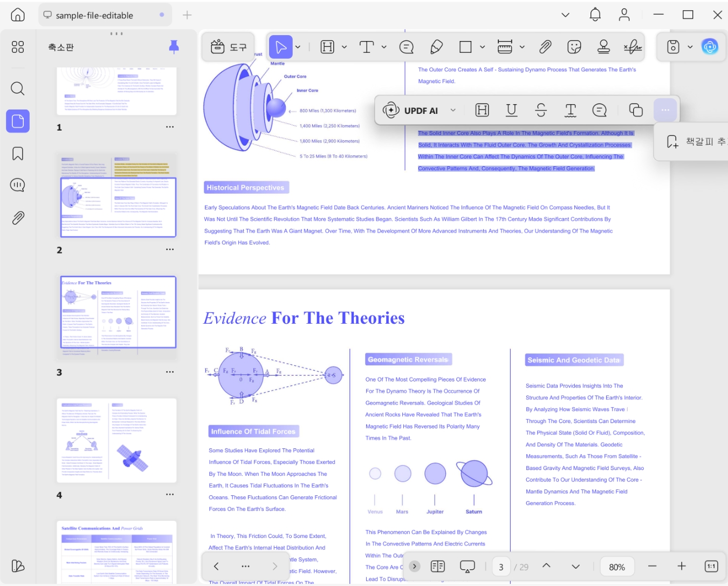Select the Attach File paperclip tool

(545, 47)
